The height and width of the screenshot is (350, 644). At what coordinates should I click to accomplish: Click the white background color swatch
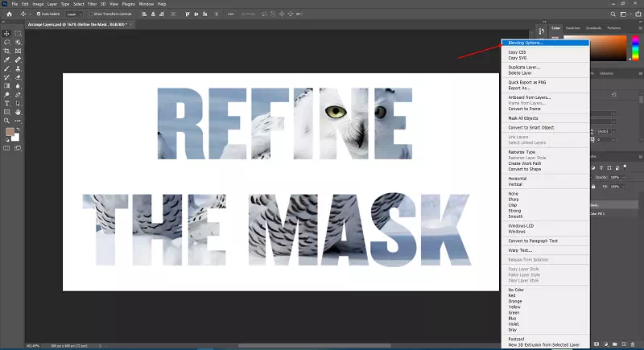16,138
